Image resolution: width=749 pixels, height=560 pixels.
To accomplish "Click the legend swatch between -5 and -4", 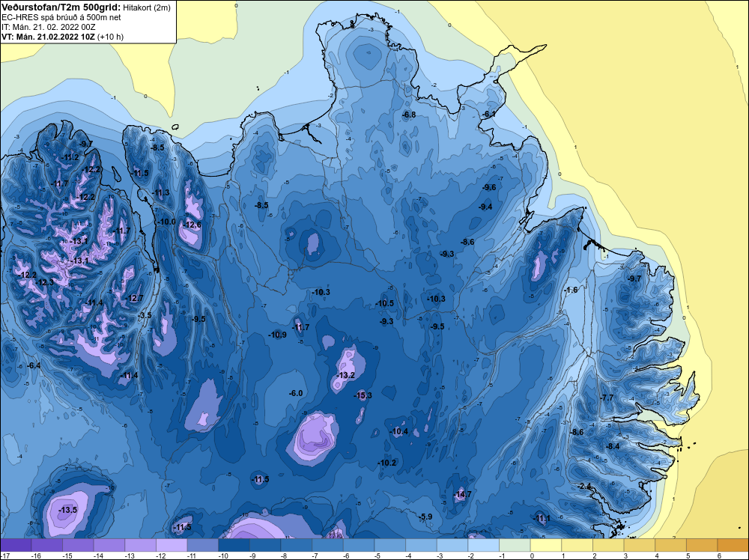I will [390, 545].
